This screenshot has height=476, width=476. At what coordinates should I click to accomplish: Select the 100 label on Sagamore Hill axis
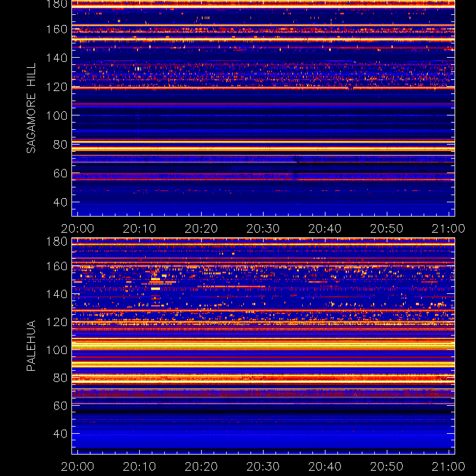tap(57, 115)
